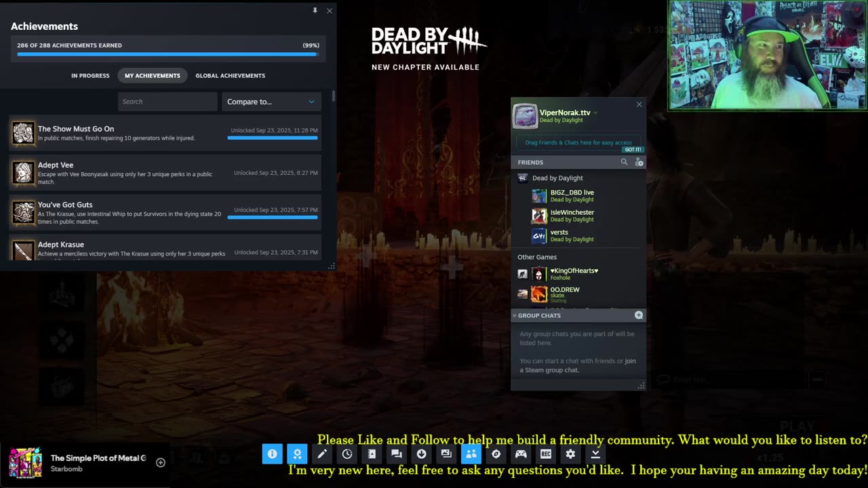Viewport: 868px width, 488px height.
Task: Click The Show Must Go On achievement icon
Action: point(23,133)
